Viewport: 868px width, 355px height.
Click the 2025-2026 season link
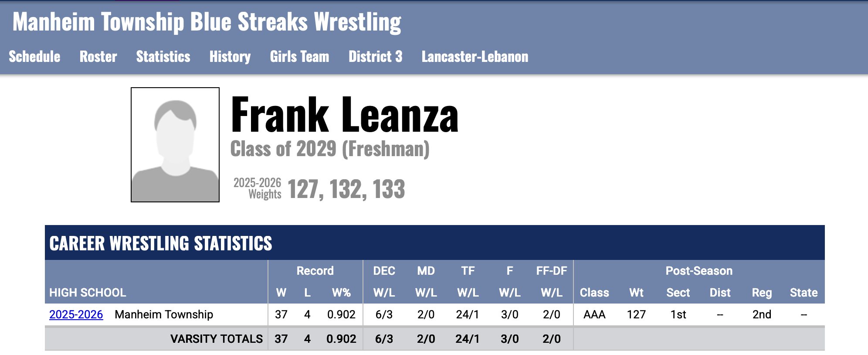(76, 314)
